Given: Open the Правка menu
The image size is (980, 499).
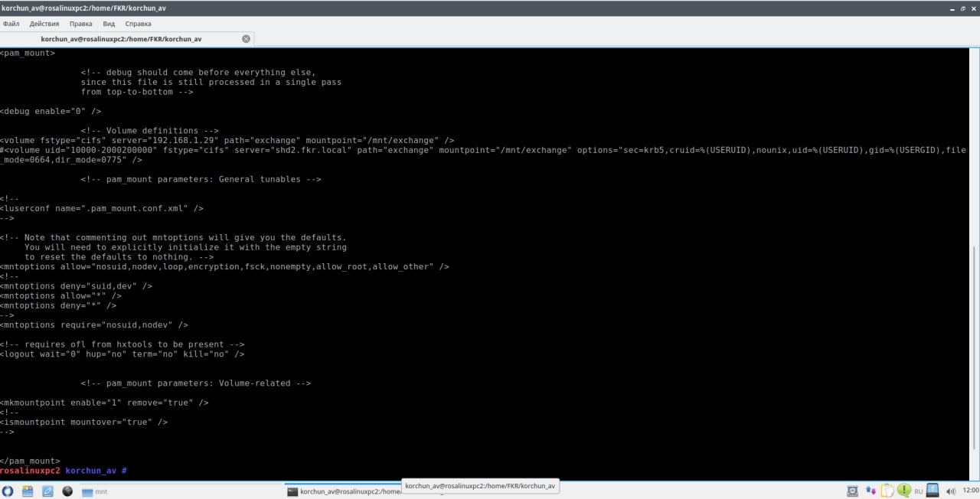Looking at the screenshot, I should [80, 24].
